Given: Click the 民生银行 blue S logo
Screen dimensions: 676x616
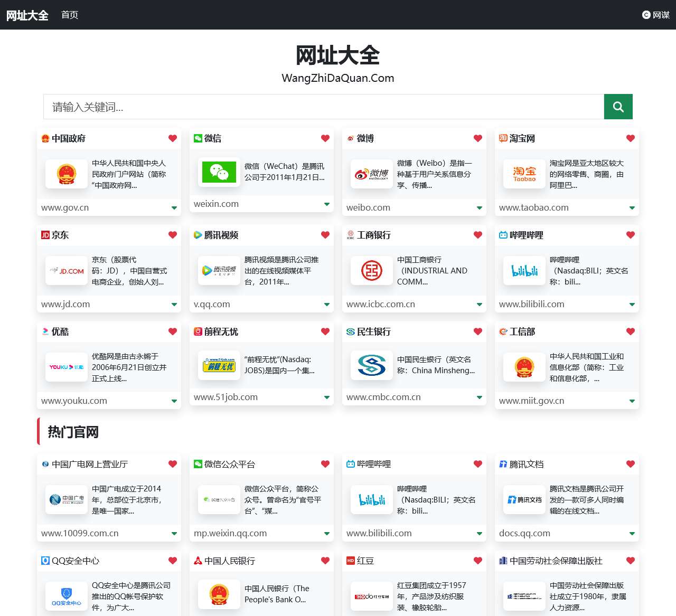Looking at the screenshot, I should (x=372, y=365).
